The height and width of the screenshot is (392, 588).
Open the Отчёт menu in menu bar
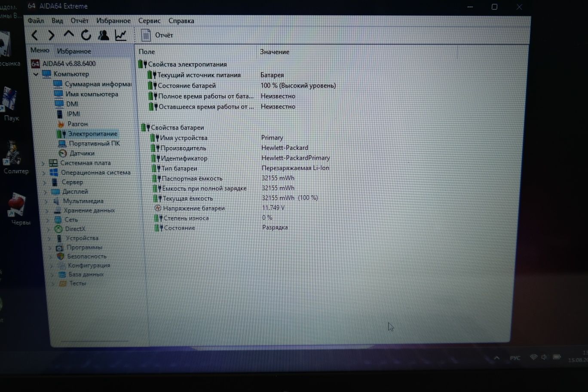tap(80, 21)
